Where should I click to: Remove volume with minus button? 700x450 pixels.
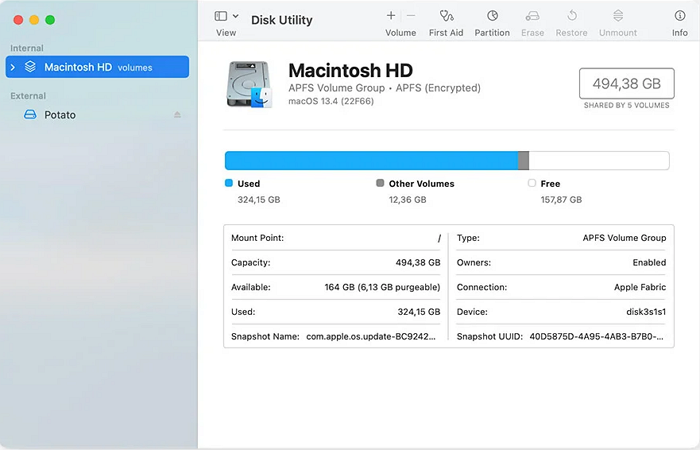click(411, 16)
